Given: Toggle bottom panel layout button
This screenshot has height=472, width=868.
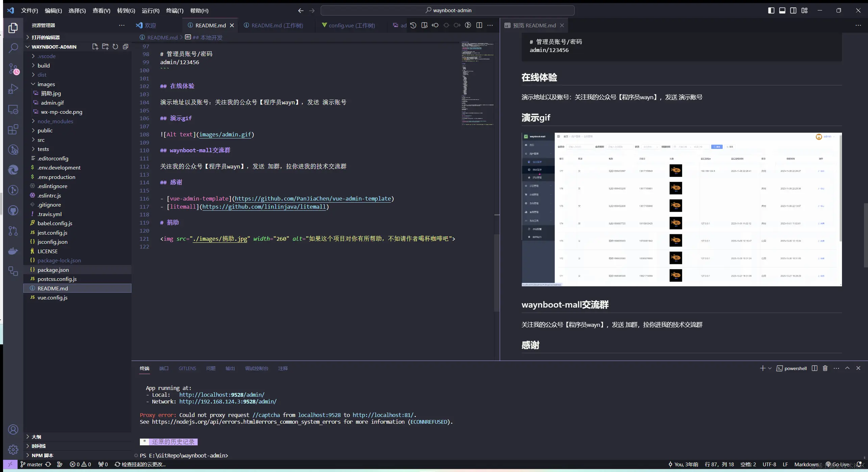Looking at the screenshot, I should [x=782, y=10].
